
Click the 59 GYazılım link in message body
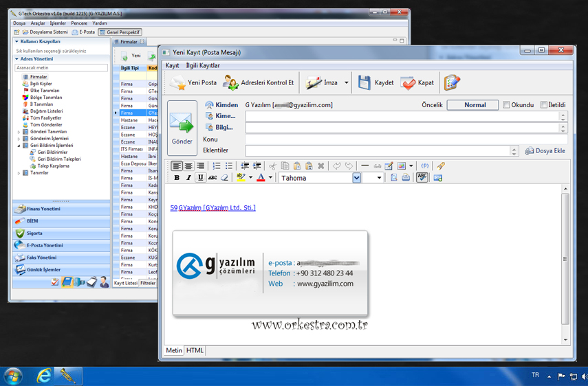pos(213,208)
